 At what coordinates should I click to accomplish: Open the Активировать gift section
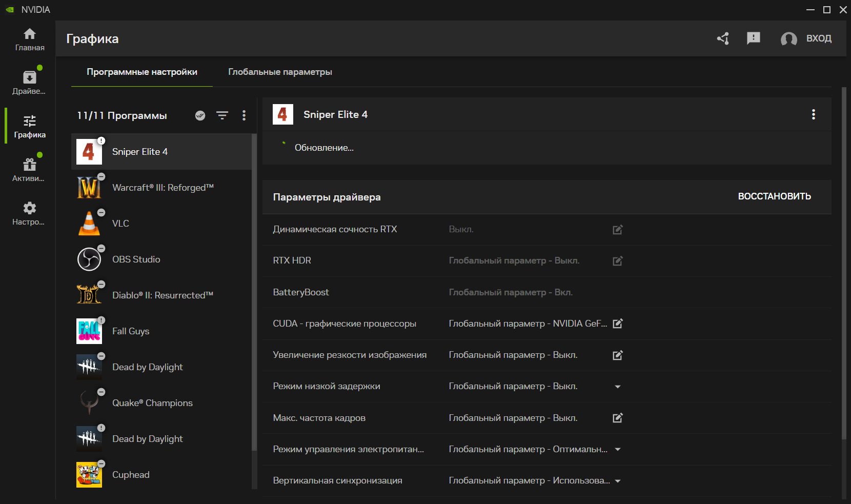coord(29,170)
